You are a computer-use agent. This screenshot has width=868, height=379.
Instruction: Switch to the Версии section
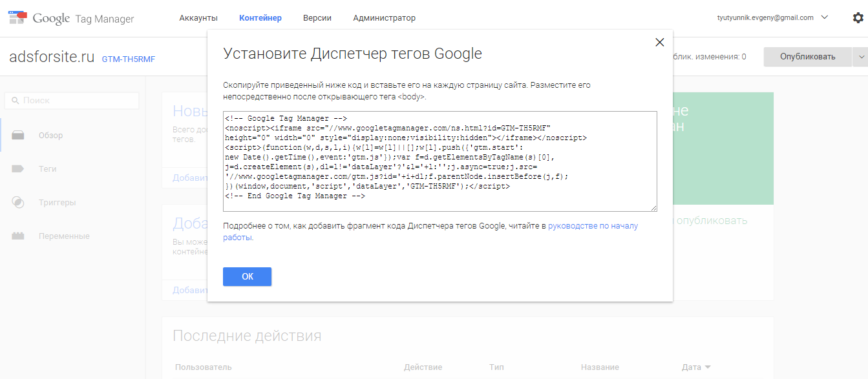317,18
